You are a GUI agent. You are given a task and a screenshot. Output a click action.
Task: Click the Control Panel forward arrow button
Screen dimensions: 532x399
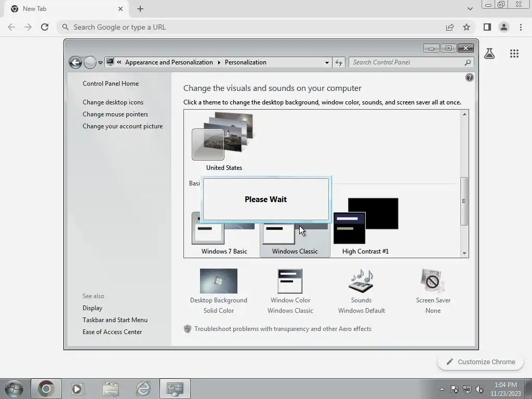pyautogui.click(x=90, y=62)
